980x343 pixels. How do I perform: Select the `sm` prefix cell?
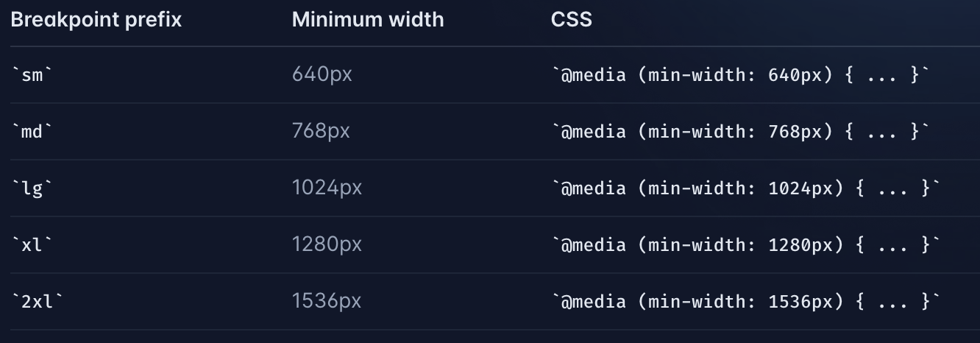click(x=32, y=75)
